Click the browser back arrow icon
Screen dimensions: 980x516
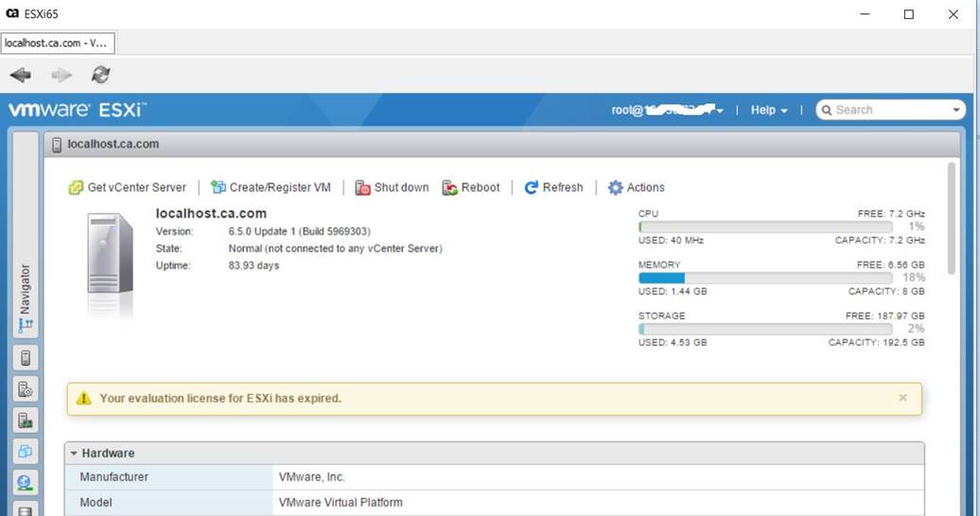click(20, 75)
